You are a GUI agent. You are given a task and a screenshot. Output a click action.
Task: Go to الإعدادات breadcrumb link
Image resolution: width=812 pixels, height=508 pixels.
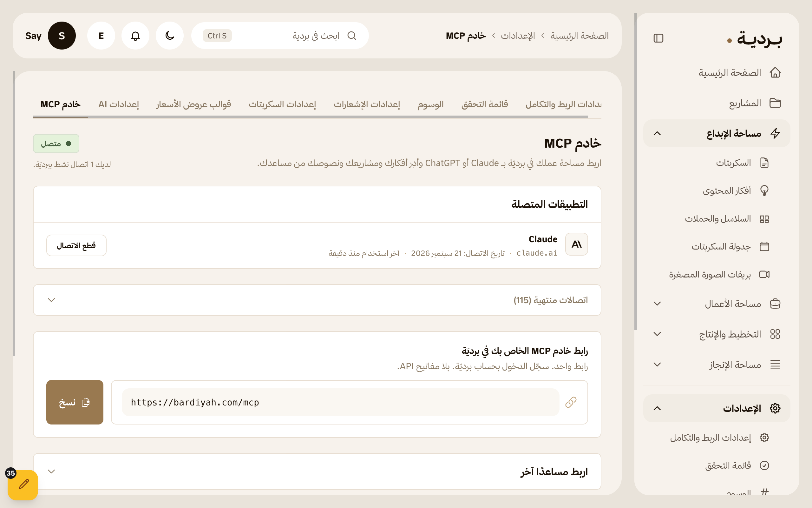pyautogui.click(x=518, y=36)
